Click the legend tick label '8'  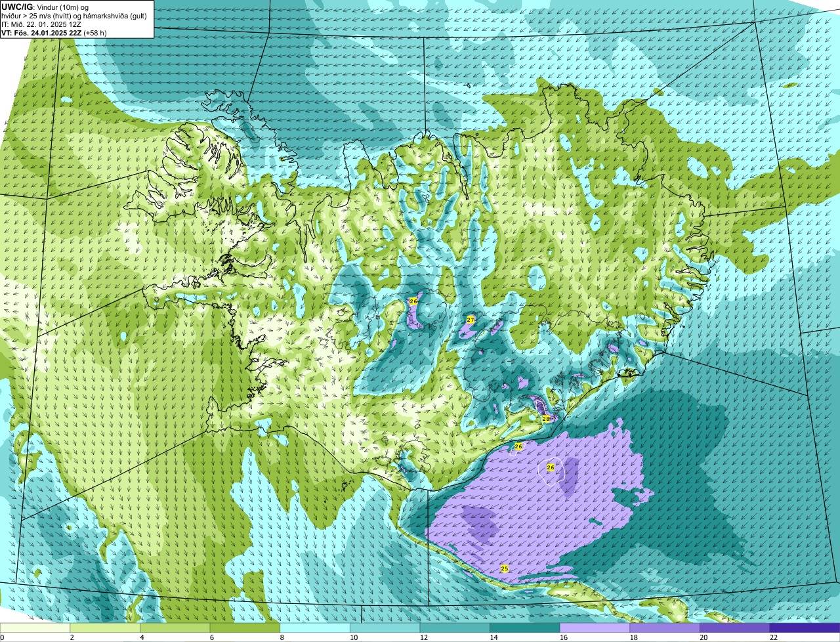click(282, 637)
